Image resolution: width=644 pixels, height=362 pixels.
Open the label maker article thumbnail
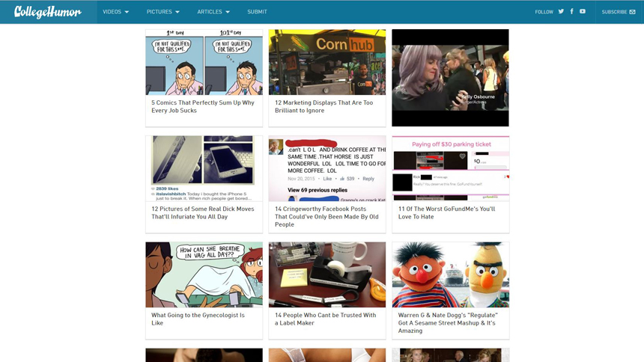pyautogui.click(x=327, y=274)
